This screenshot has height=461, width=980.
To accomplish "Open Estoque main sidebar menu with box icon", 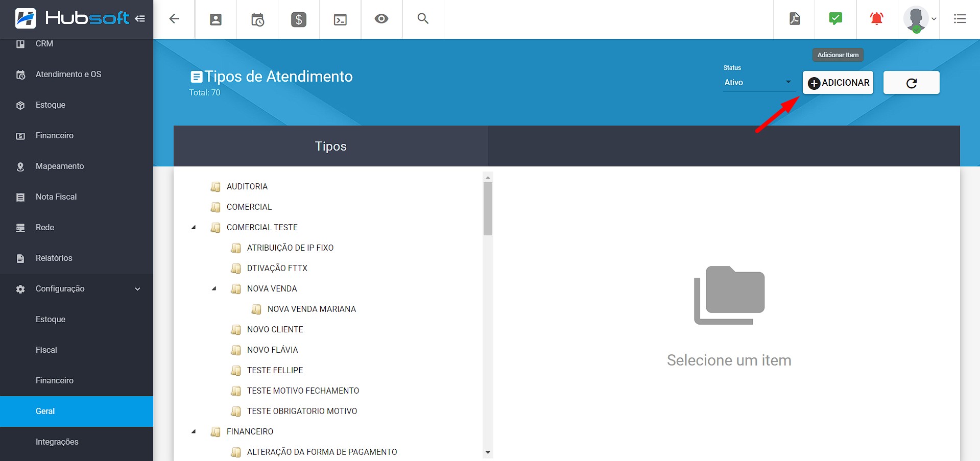I will point(77,105).
